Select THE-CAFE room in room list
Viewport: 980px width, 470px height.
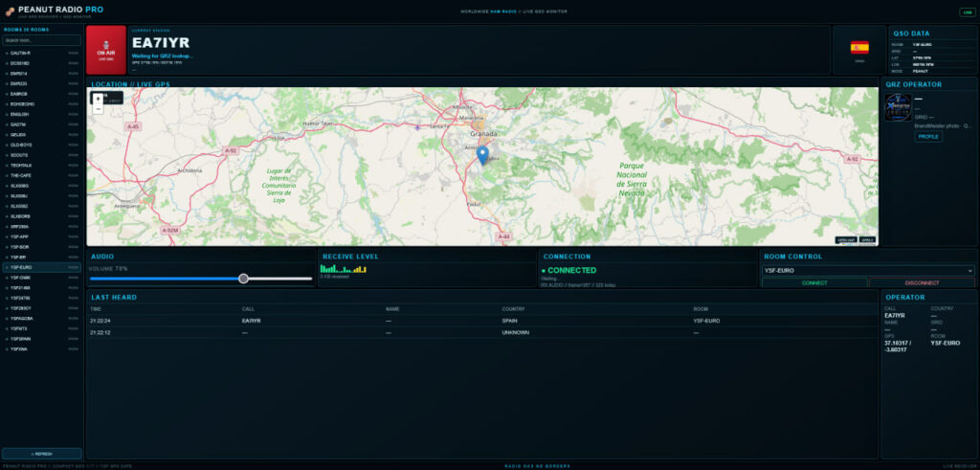click(x=42, y=175)
